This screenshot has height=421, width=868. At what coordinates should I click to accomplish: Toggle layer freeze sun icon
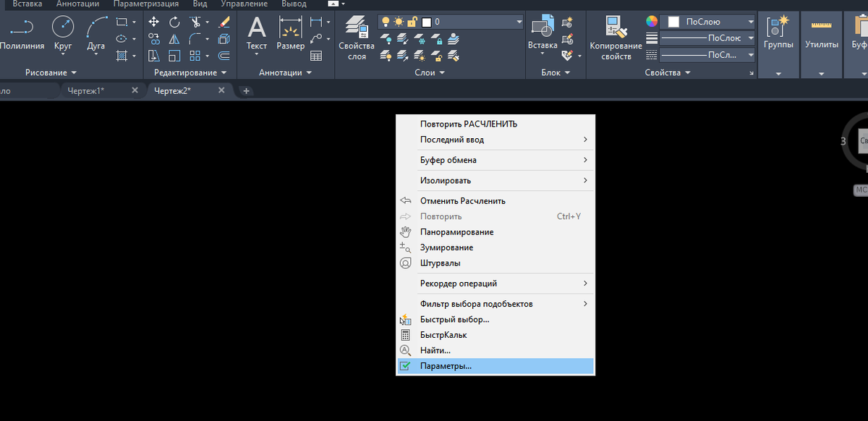click(x=399, y=22)
